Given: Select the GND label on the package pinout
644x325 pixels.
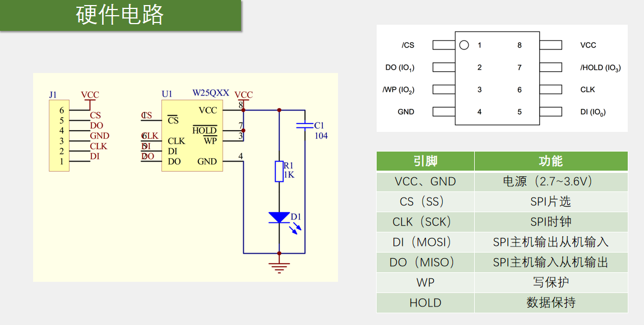Looking at the screenshot, I should pyautogui.click(x=406, y=112).
